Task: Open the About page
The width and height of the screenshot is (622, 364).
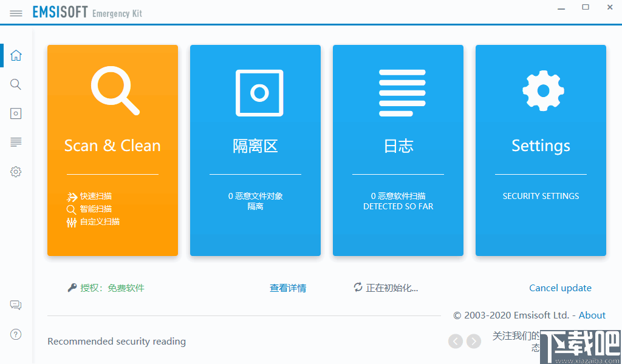Action: [592, 315]
